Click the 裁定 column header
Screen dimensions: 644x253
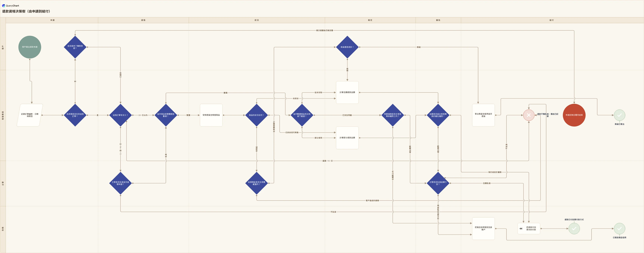click(x=370, y=20)
